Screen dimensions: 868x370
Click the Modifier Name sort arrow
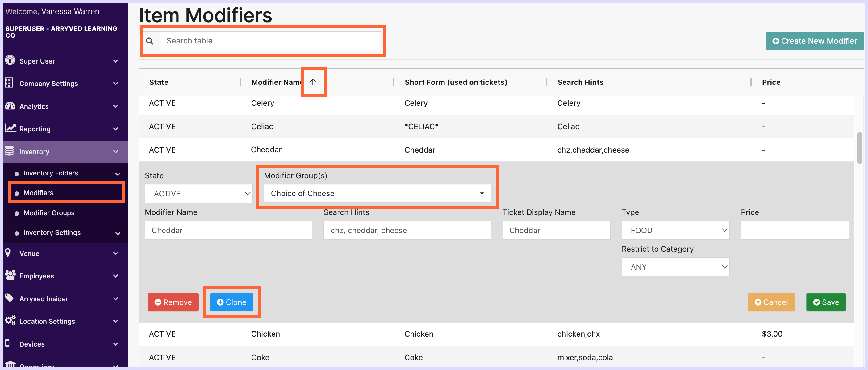click(x=313, y=82)
